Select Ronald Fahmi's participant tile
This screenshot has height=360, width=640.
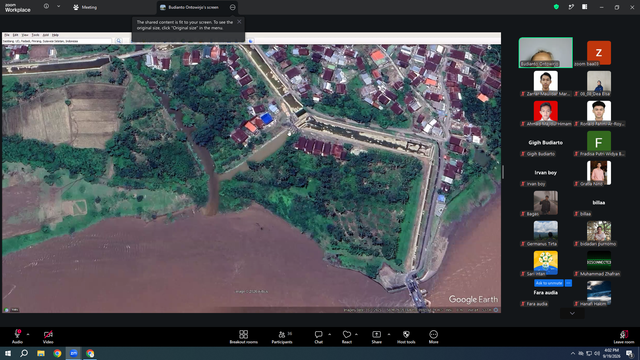point(599,113)
